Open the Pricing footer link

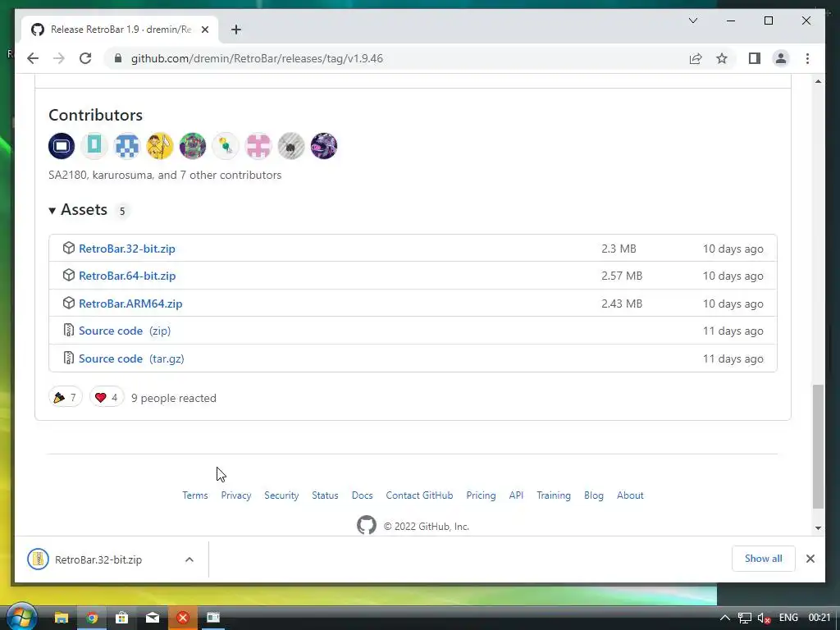pos(481,495)
